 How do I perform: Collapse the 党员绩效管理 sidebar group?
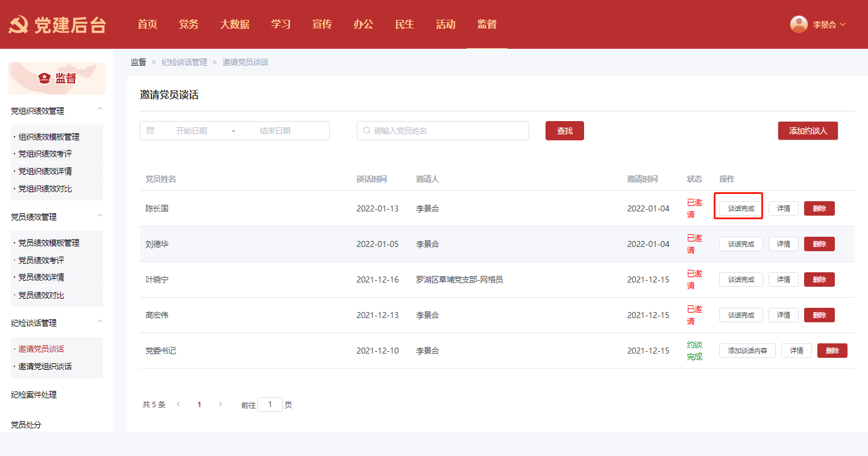pos(100,216)
